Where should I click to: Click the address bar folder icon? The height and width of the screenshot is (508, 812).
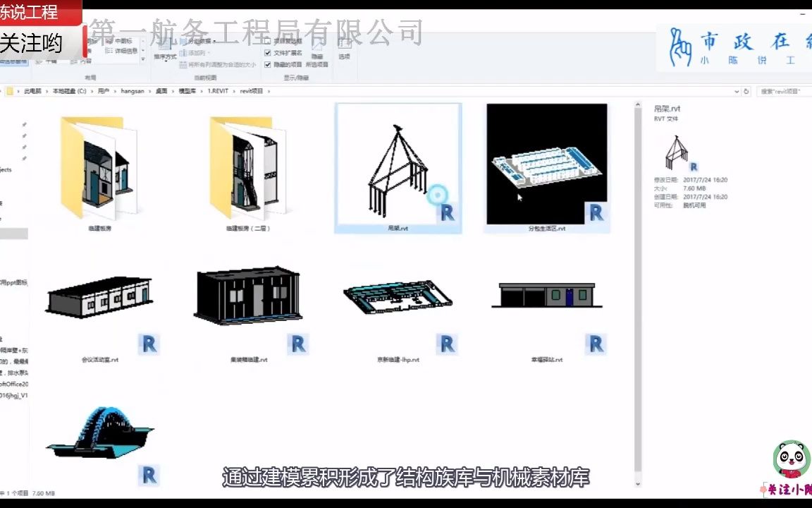coord(9,91)
